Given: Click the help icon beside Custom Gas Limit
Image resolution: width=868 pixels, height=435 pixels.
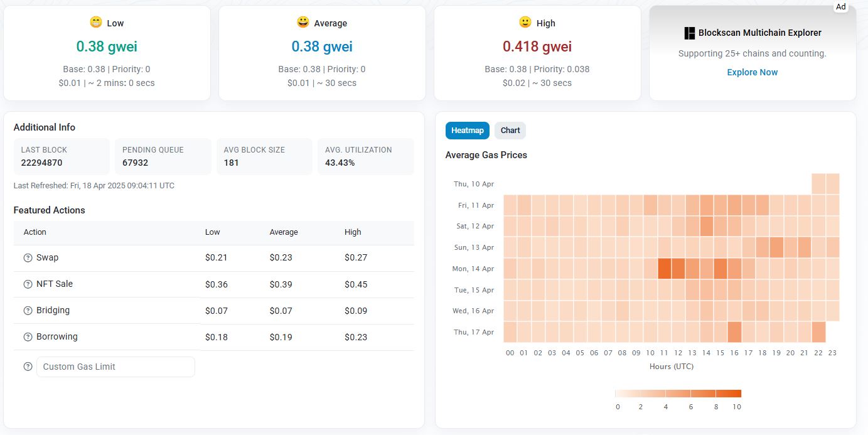Looking at the screenshot, I should pos(28,367).
